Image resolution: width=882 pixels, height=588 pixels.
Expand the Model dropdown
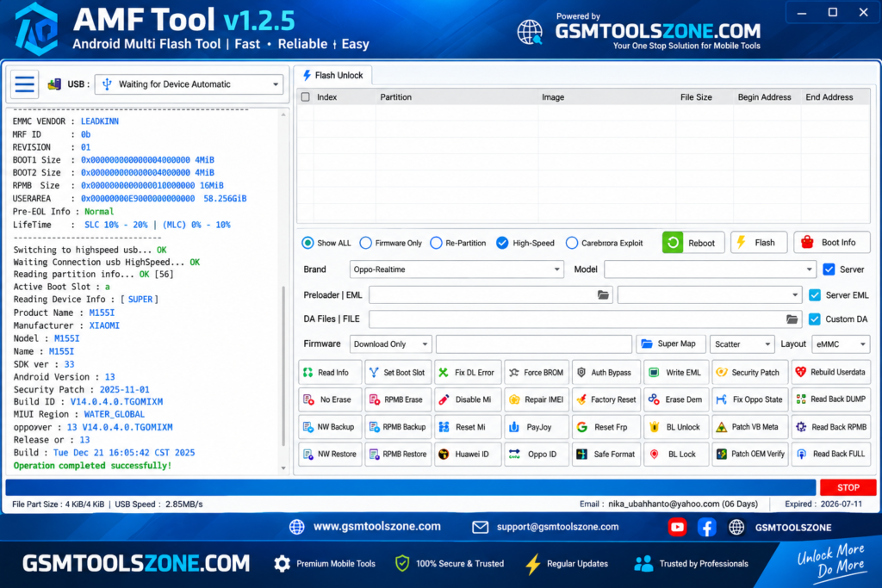[x=710, y=269]
